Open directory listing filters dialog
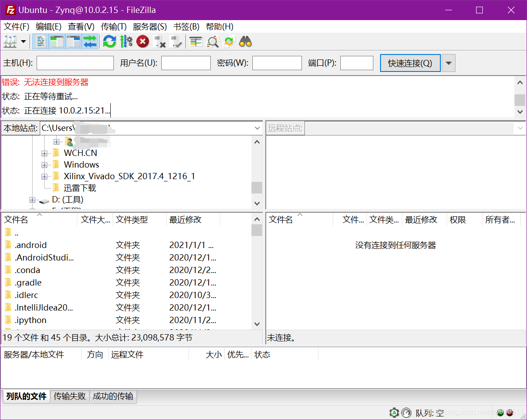 (196, 42)
